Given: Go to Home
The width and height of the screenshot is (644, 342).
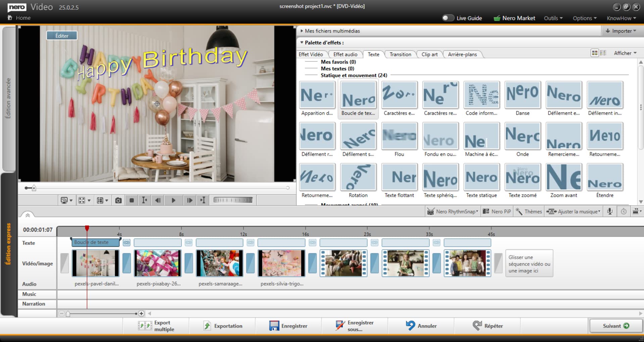Looking at the screenshot, I should 19,18.
